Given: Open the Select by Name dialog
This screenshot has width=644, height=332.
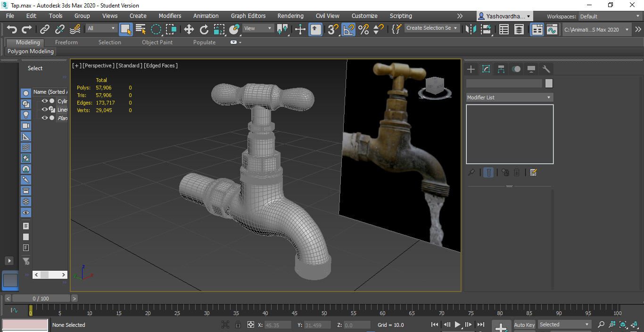Looking at the screenshot, I should tap(140, 29).
